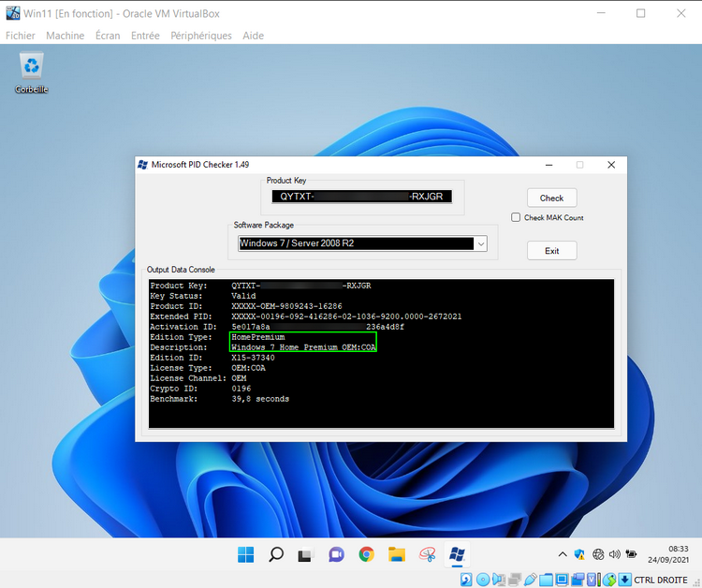Click the Extended PID value line
This screenshot has width=702, height=588.
[x=346, y=316]
